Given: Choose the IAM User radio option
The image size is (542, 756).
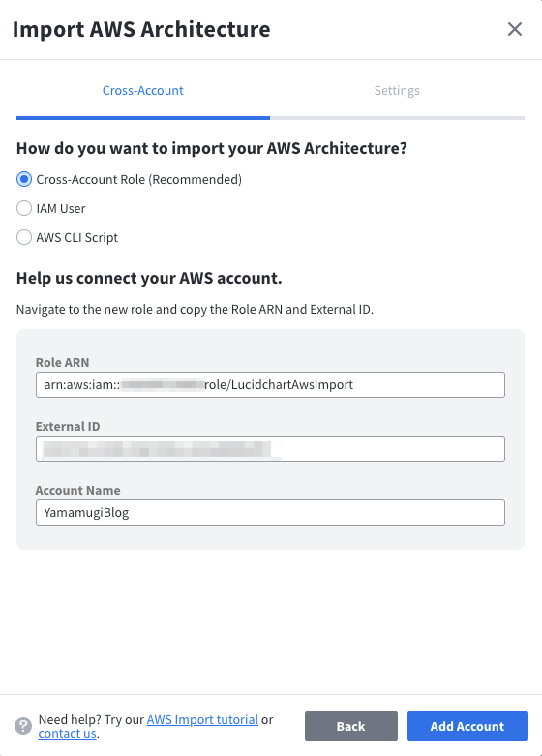Looking at the screenshot, I should pyautogui.click(x=24, y=208).
